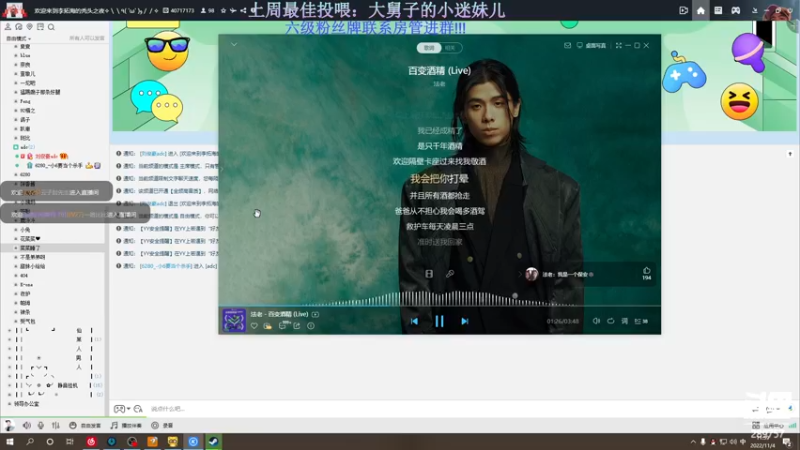
Task: Open the MV icon next to the song title
Action: pyautogui.click(x=315, y=314)
